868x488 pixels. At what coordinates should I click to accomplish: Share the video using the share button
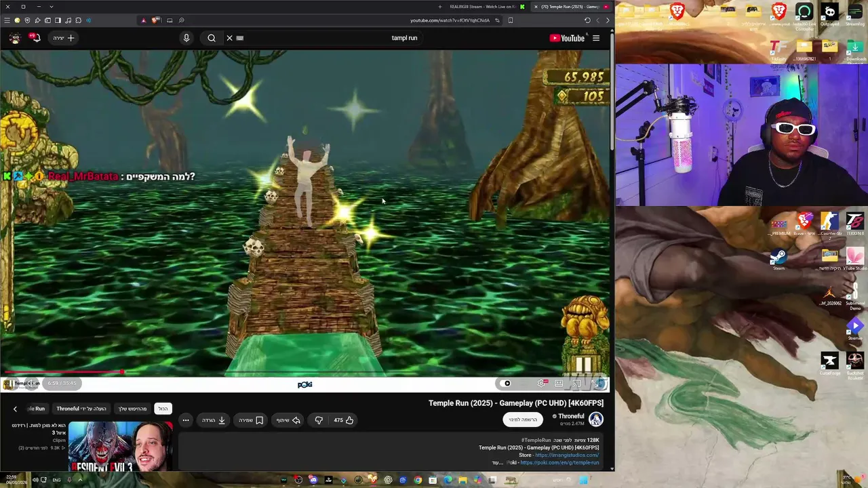coord(288,420)
